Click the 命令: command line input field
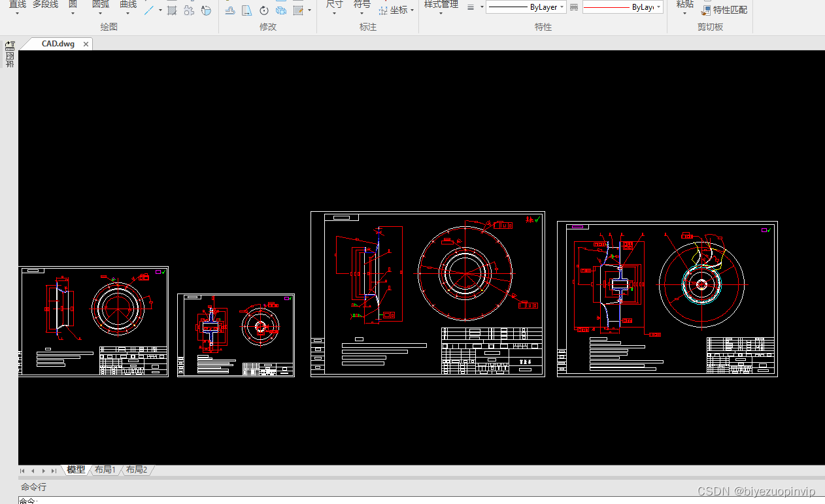Image resolution: width=825 pixels, height=504 pixels. pyautogui.click(x=422, y=501)
